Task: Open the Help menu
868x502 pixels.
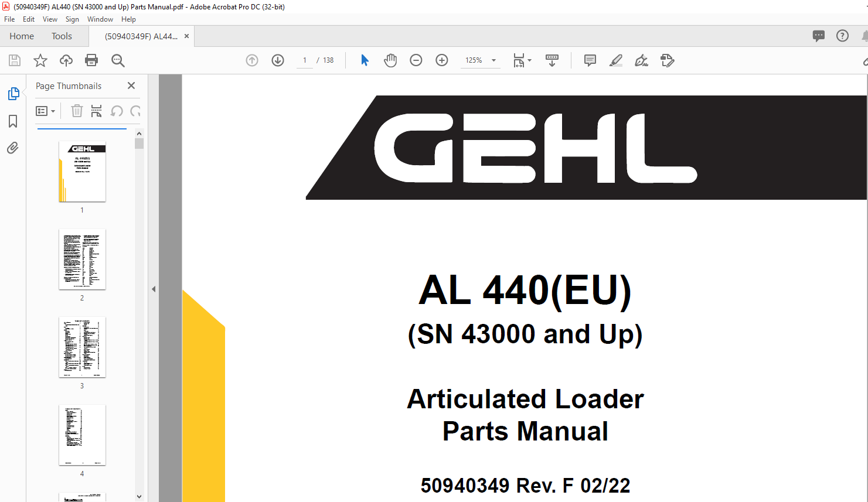Action: [128, 19]
